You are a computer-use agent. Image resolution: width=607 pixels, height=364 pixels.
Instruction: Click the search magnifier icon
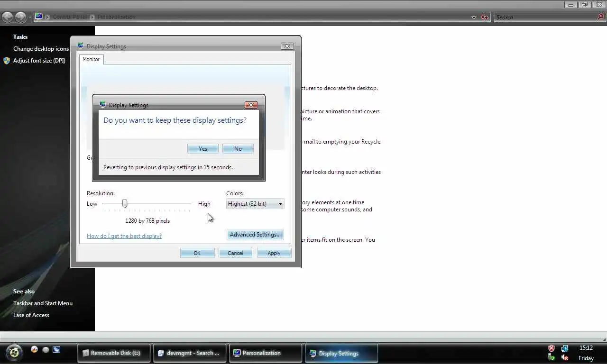[x=601, y=17]
